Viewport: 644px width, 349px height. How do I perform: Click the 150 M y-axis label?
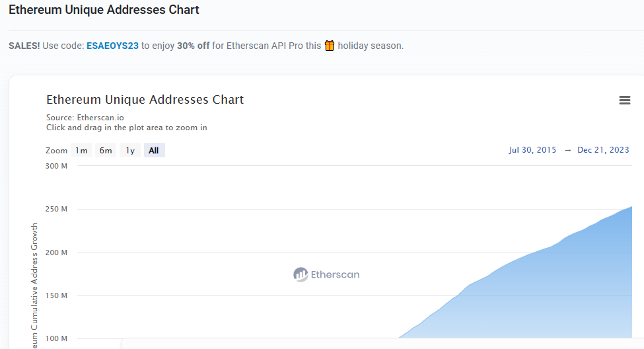[56, 295]
